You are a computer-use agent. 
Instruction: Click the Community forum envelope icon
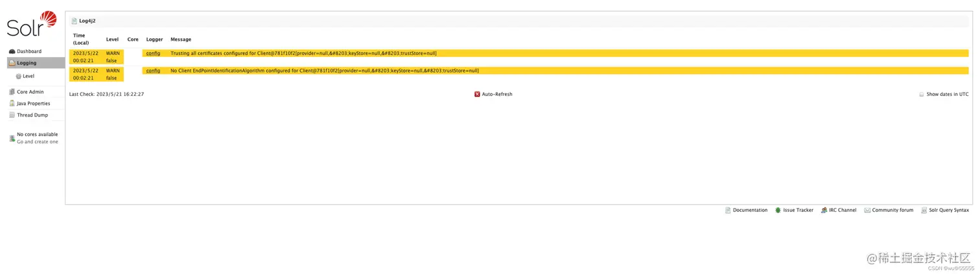point(867,210)
